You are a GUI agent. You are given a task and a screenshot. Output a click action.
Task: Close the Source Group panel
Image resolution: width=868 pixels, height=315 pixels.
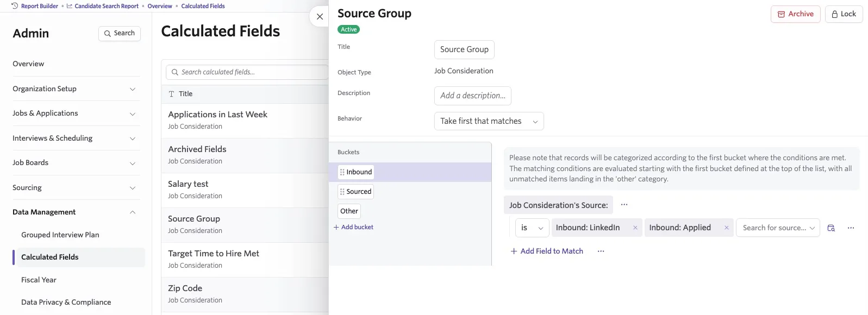[320, 17]
